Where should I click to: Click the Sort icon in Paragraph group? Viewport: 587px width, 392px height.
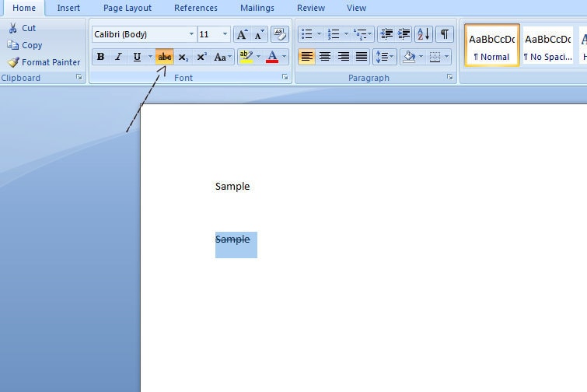click(x=423, y=34)
